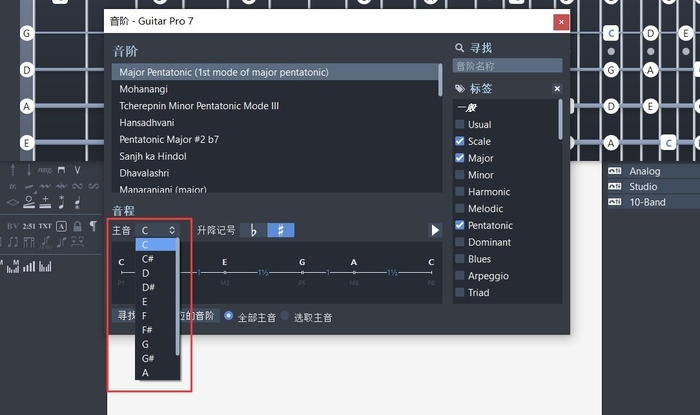Click the scale name search field

pos(507,66)
